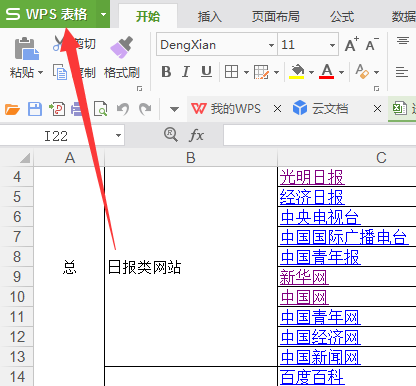Select row 10 header
Viewport: 416px width, 386px height.
(x=17, y=297)
